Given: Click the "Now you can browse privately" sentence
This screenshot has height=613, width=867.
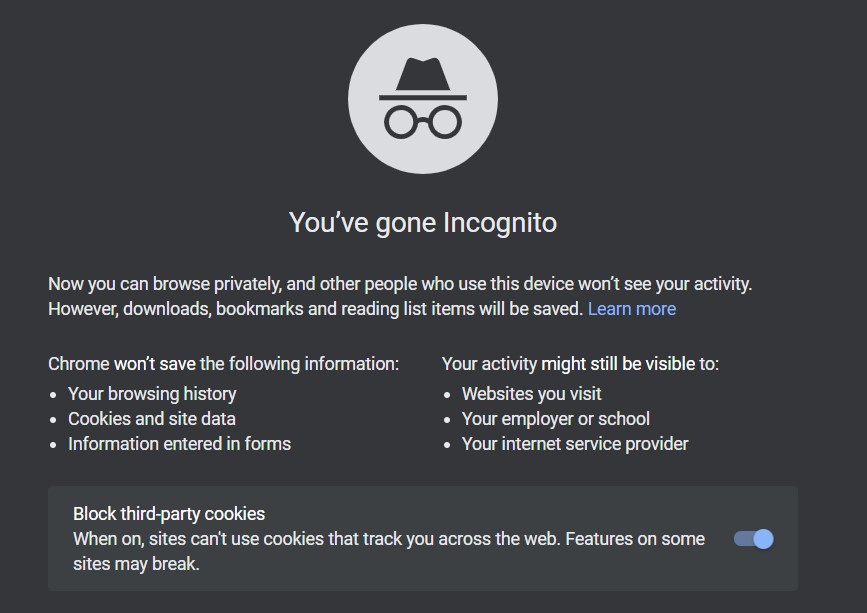Looking at the screenshot, I should pos(400,284).
